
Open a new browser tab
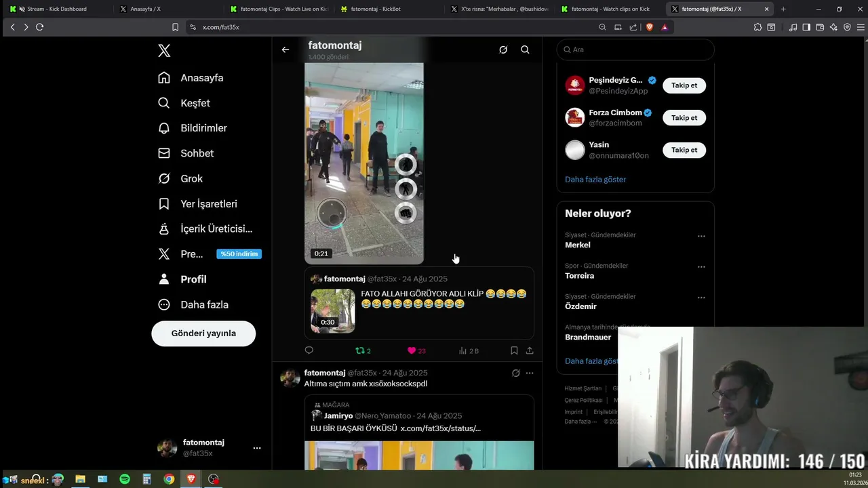coord(783,9)
